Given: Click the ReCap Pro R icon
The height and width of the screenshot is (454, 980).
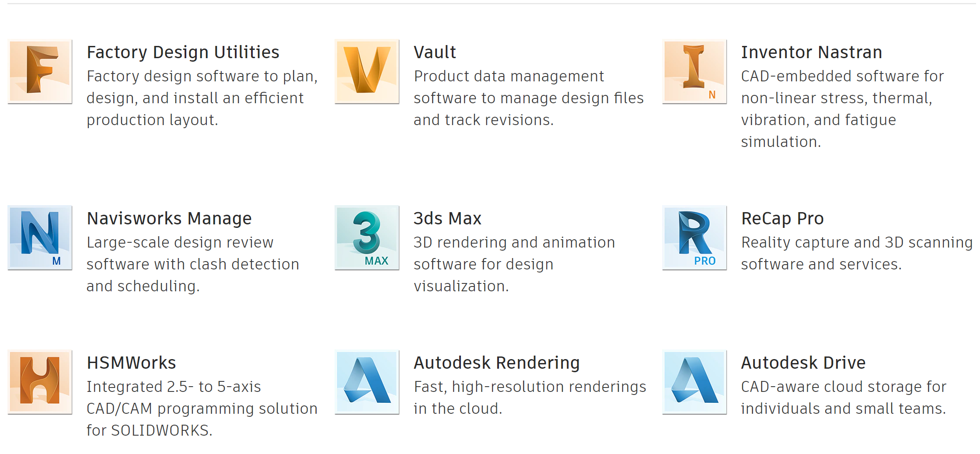Looking at the screenshot, I should 694,237.
